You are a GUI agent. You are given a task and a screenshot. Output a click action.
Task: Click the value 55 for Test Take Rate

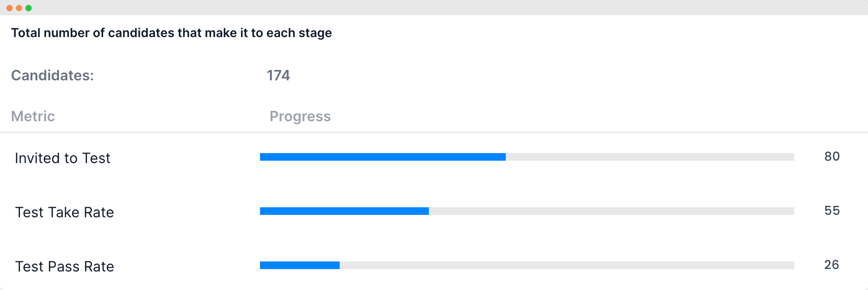tap(832, 211)
